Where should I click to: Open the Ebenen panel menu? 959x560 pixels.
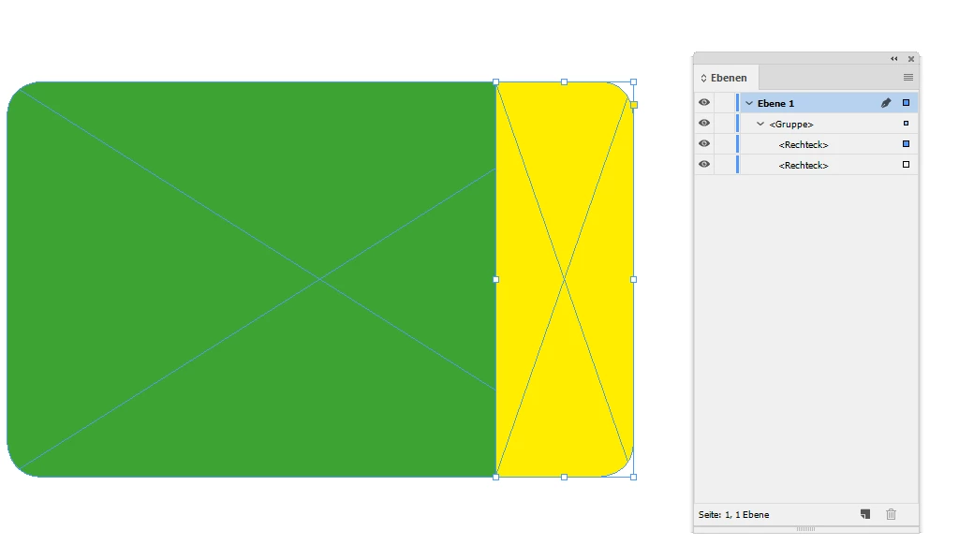tap(908, 78)
